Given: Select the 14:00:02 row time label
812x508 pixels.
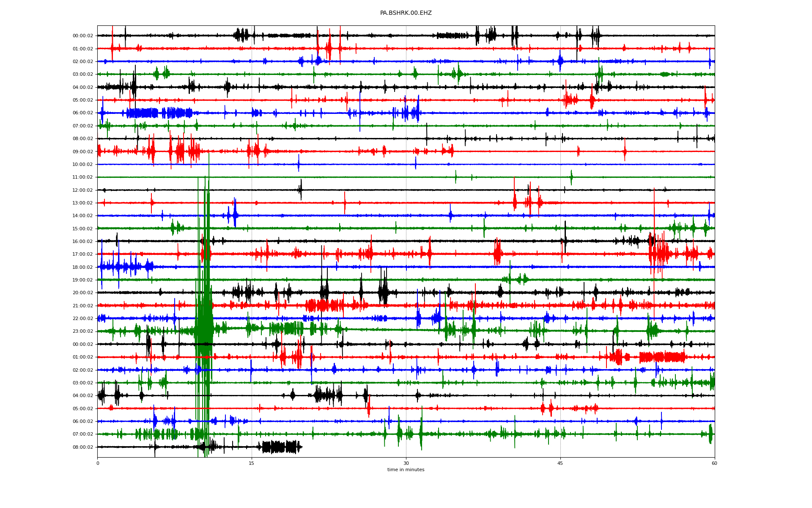Looking at the screenshot, I should (83, 216).
